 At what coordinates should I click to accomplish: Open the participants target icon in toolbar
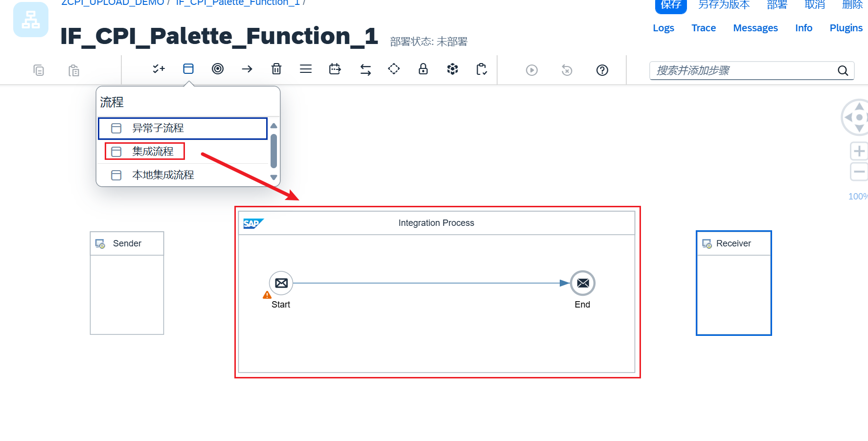pyautogui.click(x=218, y=69)
